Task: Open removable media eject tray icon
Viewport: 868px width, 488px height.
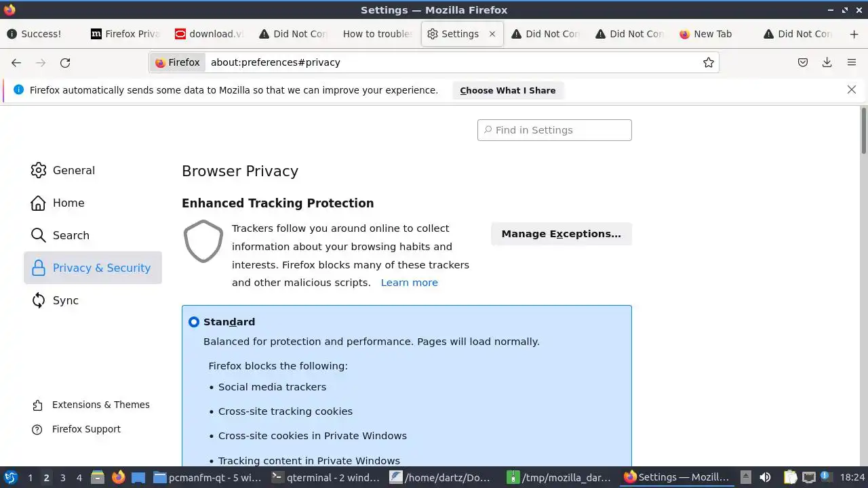Action: coord(746,477)
